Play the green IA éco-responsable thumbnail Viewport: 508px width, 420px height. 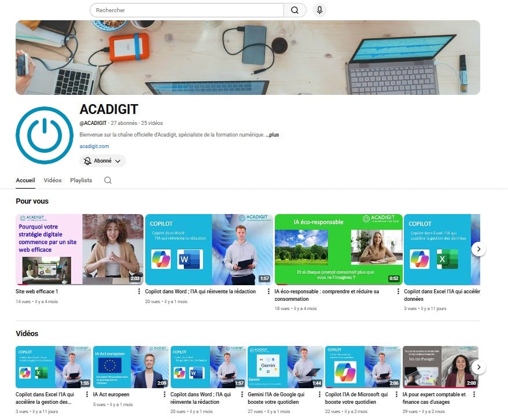pos(338,249)
